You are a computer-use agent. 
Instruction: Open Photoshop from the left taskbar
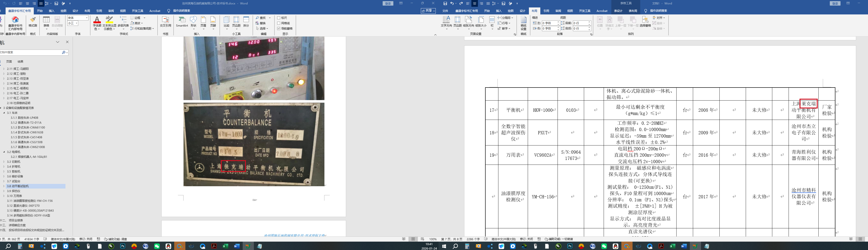tap(123, 246)
